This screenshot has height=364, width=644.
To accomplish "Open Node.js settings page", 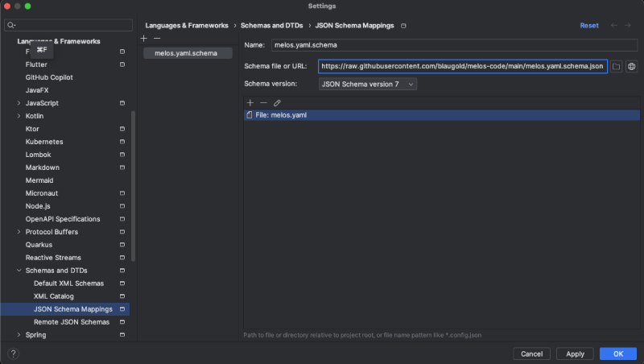I will point(38,206).
